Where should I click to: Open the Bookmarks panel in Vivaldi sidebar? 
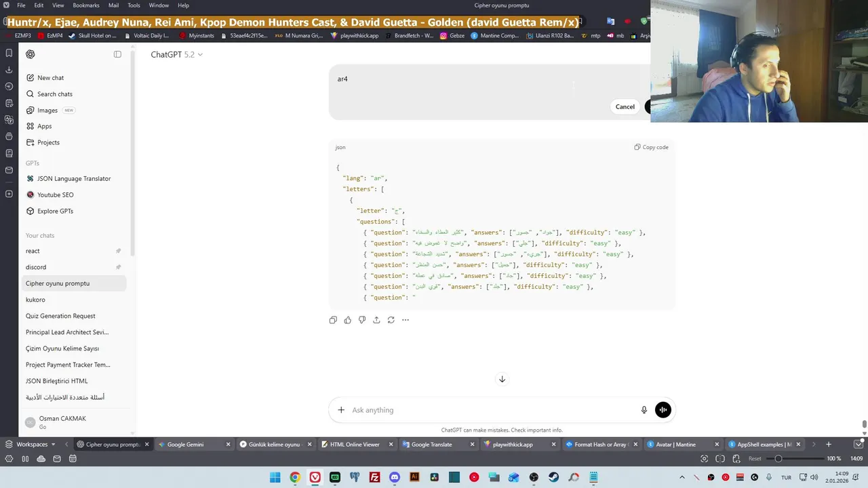(x=9, y=53)
